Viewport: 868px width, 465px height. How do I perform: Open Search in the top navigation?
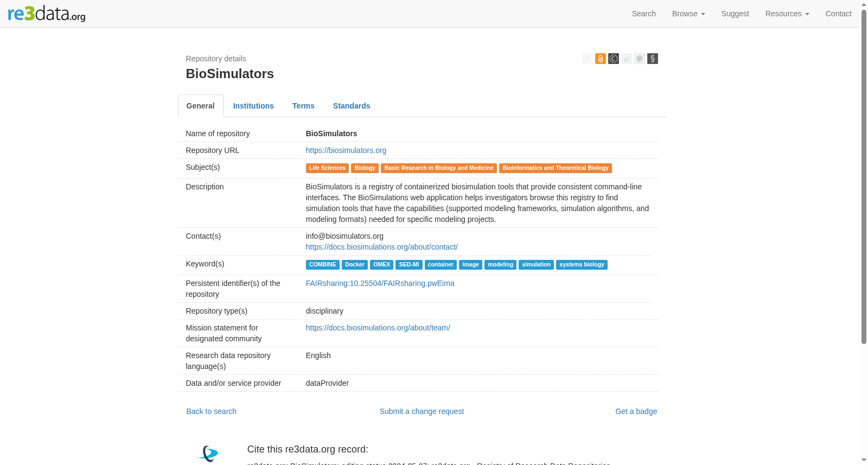click(x=644, y=14)
